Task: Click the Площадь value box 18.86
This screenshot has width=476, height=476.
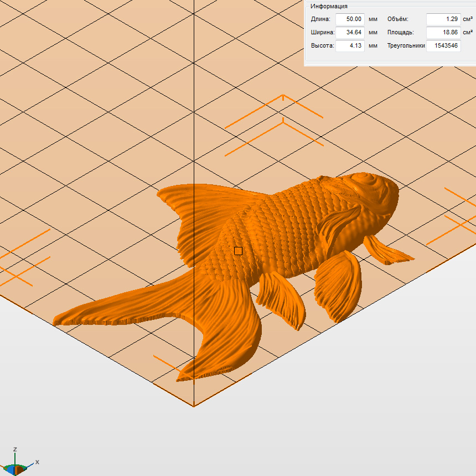Action: pyautogui.click(x=443, y=32)
